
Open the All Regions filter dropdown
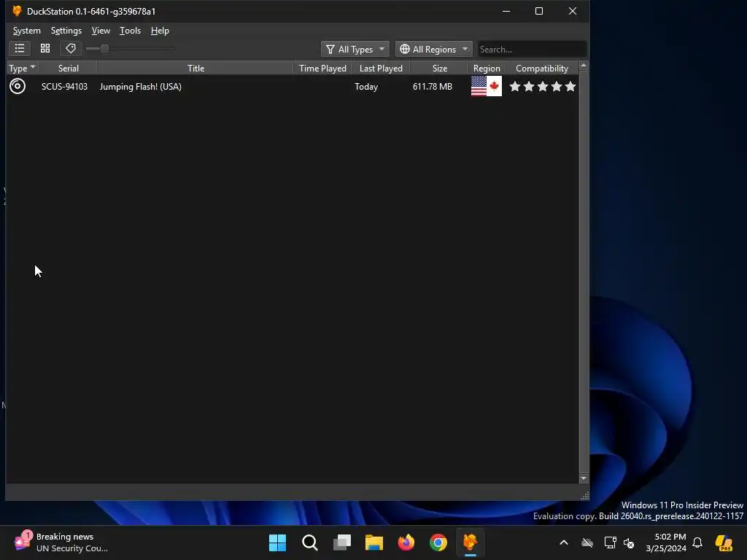(433, 49)
